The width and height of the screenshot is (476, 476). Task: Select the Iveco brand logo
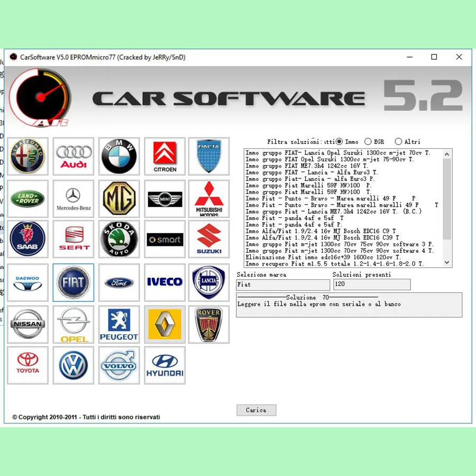click(x=165, y=282)
